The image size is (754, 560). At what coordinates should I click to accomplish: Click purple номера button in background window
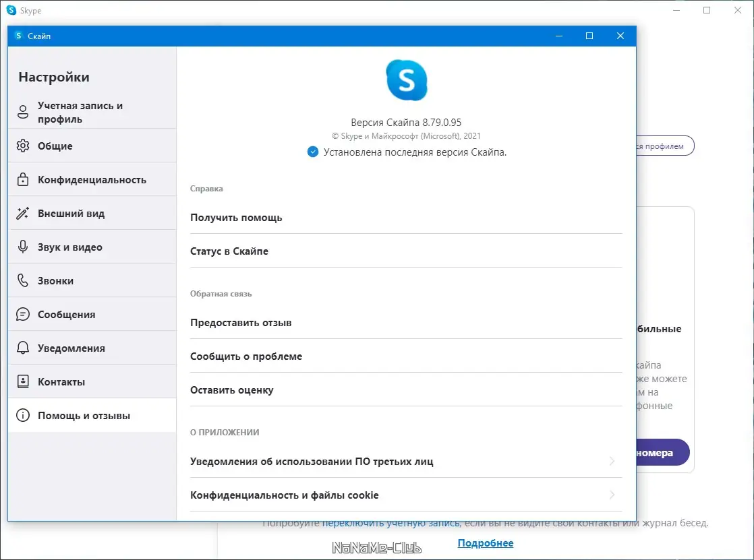point(663,452)
